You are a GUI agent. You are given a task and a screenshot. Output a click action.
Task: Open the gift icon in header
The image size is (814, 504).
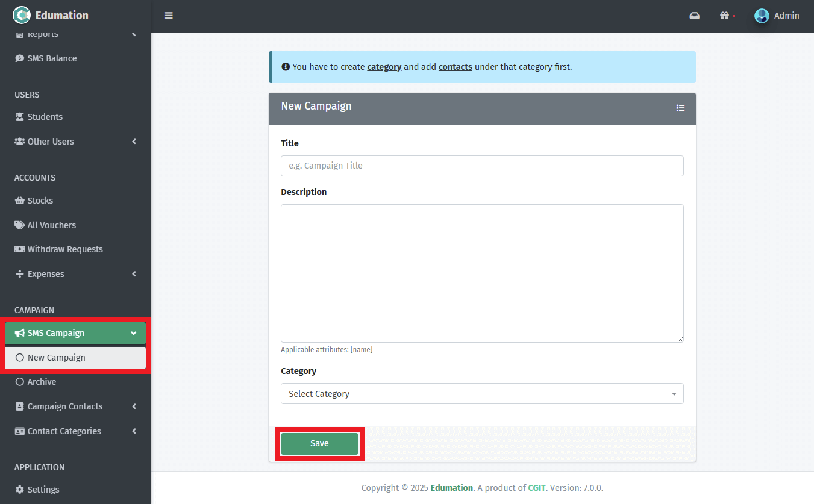[x=725, y=16]
